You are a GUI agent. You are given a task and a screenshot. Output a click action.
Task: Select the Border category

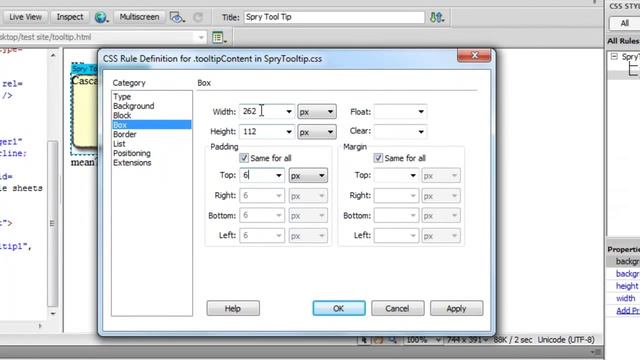(124, 134)
